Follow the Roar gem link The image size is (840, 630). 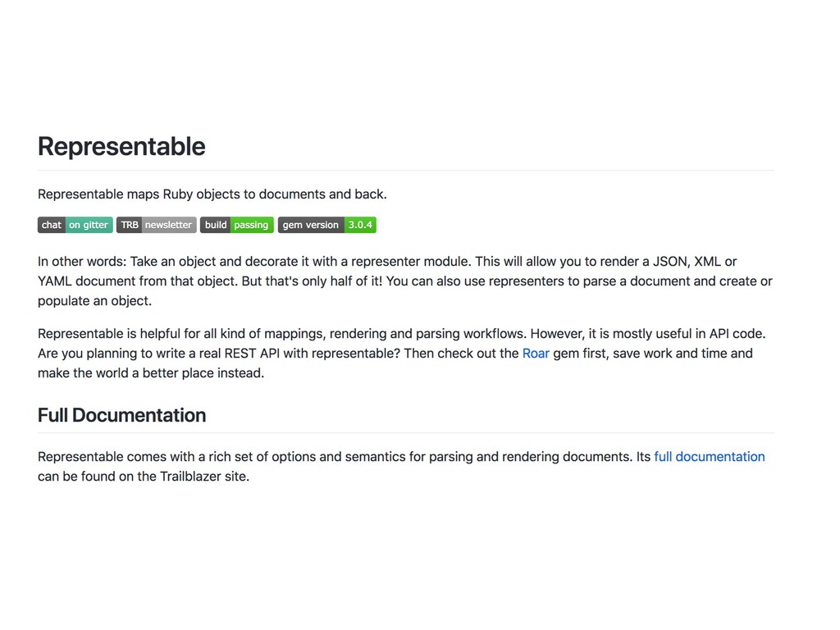tap(536, 354)
